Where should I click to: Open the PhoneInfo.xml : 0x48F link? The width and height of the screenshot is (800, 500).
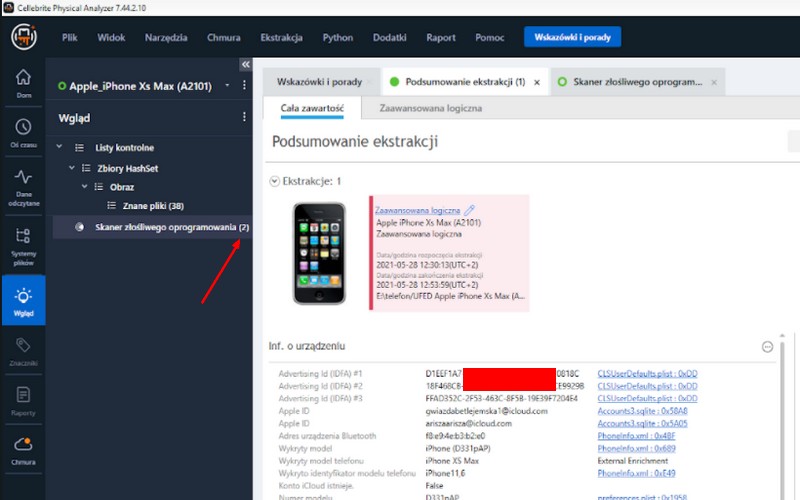pyautogui.click(x=636, y=436)
